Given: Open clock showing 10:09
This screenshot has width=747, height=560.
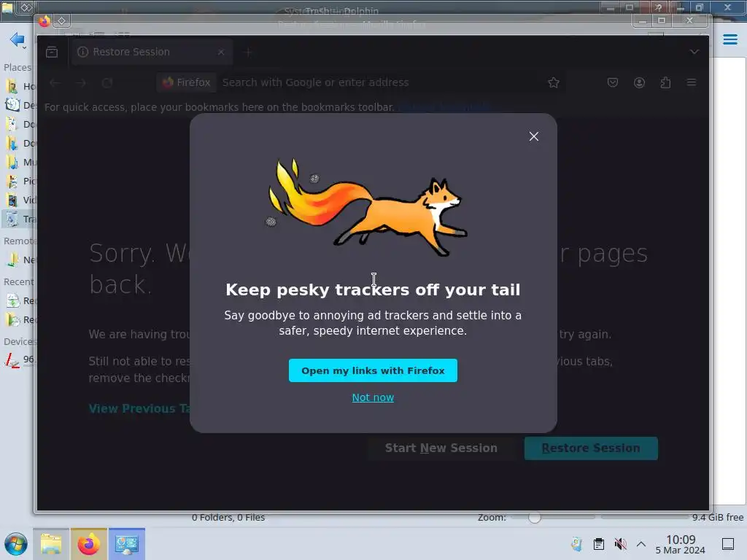Looking at the screenshot, I should (681, 544).
